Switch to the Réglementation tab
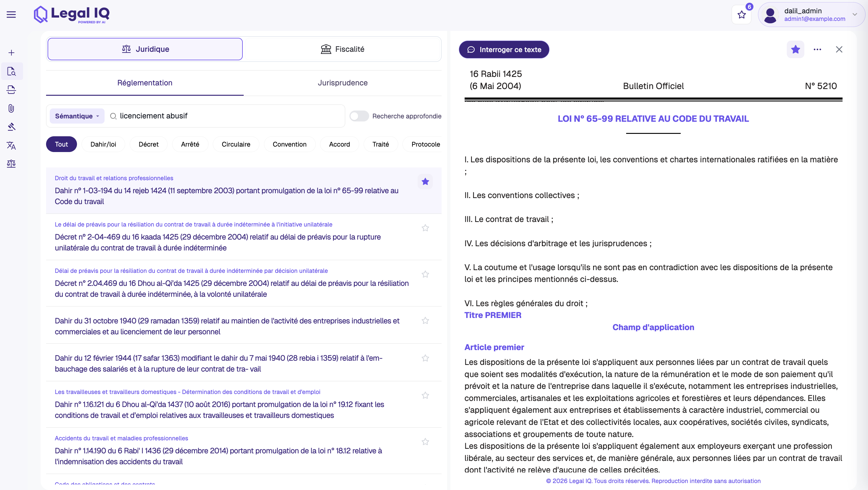The width and height of the screenshot is (868, 490). (x=145, y=83)
